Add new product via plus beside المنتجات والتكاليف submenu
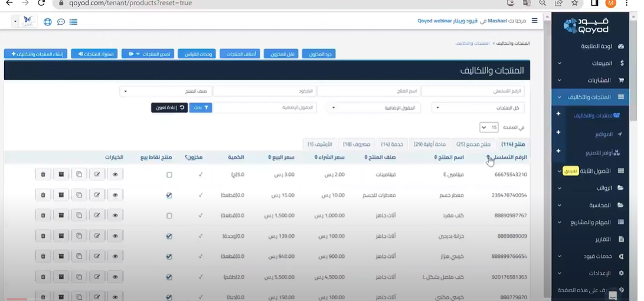The image size is (644, 301). (x=558, y=114)
